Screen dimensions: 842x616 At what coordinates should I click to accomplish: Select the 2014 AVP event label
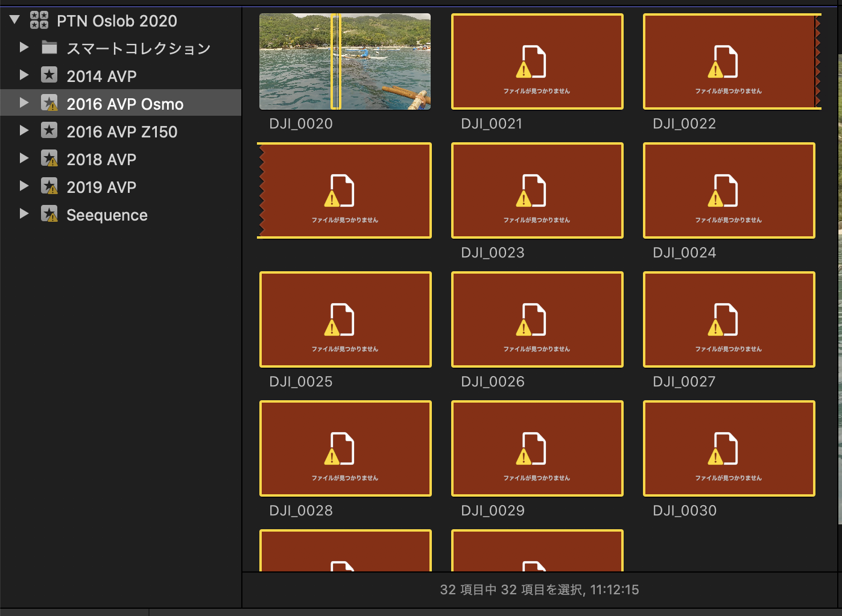pos(101,77)
